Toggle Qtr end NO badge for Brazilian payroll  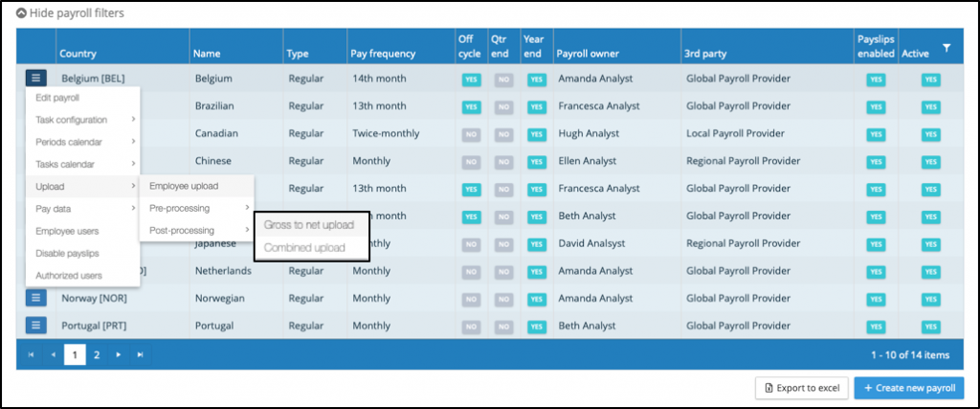pyautogui.click(x=501, y=106)
